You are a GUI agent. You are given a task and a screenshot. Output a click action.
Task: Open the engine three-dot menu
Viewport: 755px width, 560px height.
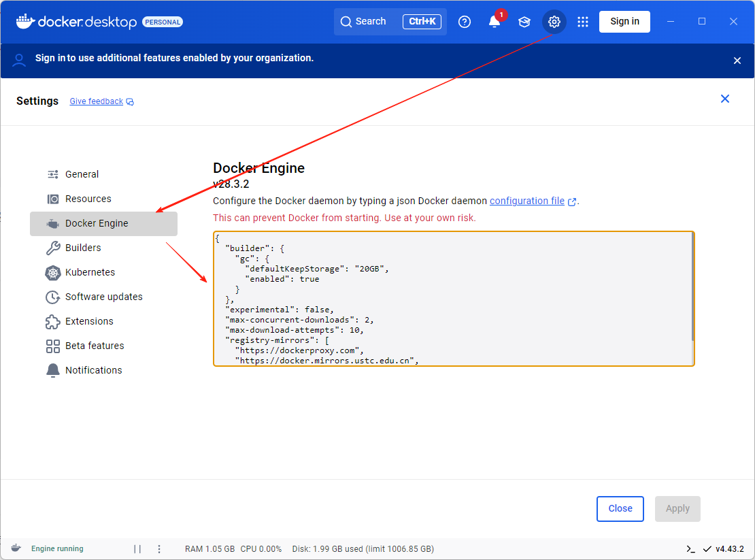159,549
